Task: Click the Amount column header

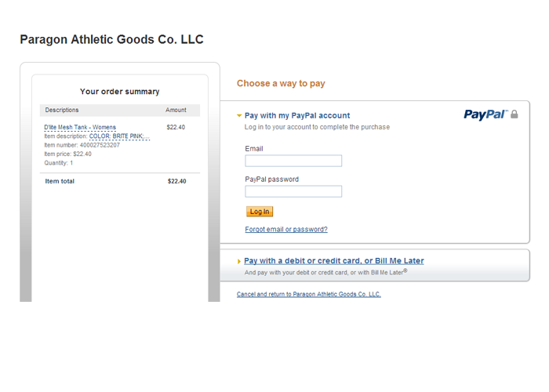Action: click(x=176, y=110)
